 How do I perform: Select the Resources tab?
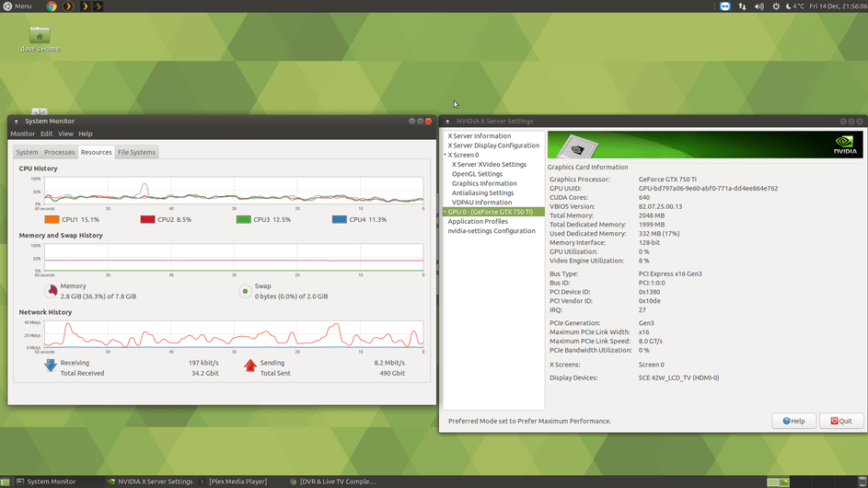coord(97,152)
